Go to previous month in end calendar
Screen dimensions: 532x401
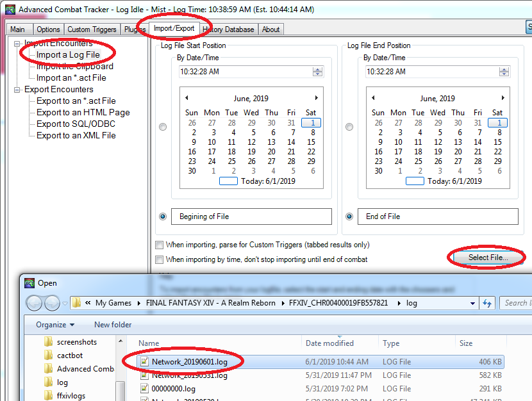coord(373,98)
